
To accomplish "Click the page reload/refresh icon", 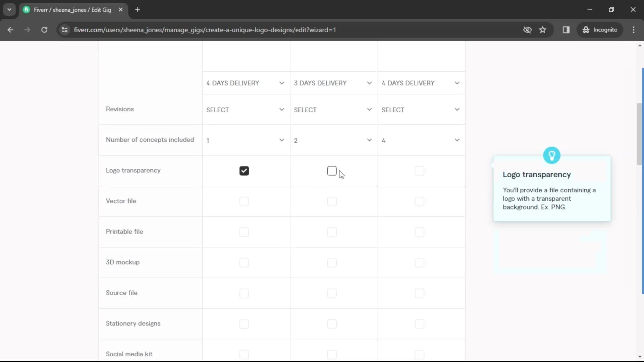I will [x=44, y=29].
